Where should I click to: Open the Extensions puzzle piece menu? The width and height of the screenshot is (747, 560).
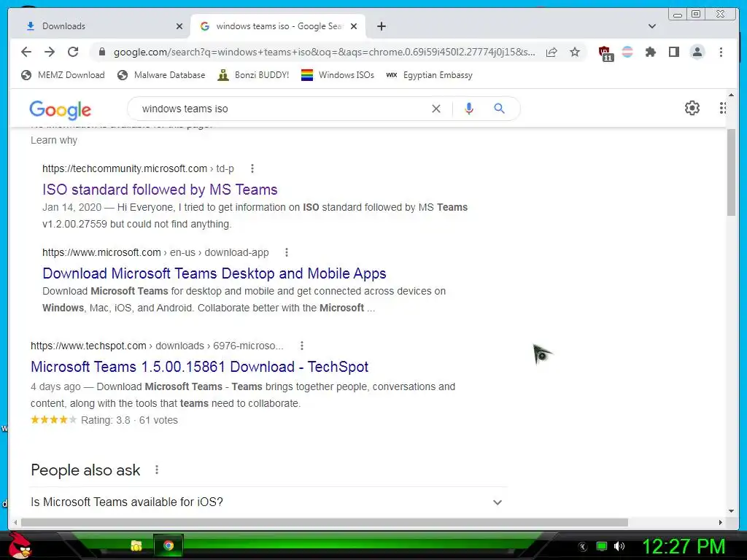[650, 52]
